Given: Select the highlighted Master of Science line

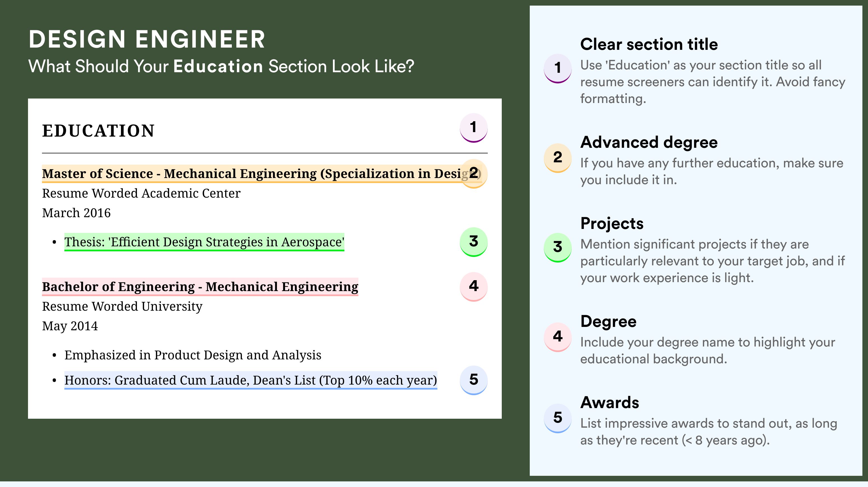Looking at the screenshot, I should click(x=262, y=174).
